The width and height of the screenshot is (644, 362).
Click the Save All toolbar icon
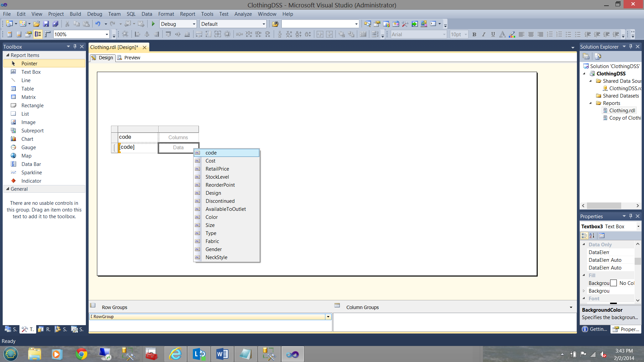55,24
